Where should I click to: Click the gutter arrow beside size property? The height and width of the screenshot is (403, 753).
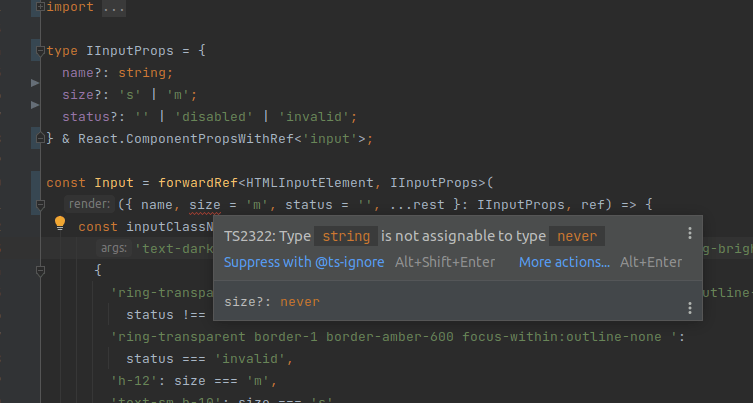[35, 105]
